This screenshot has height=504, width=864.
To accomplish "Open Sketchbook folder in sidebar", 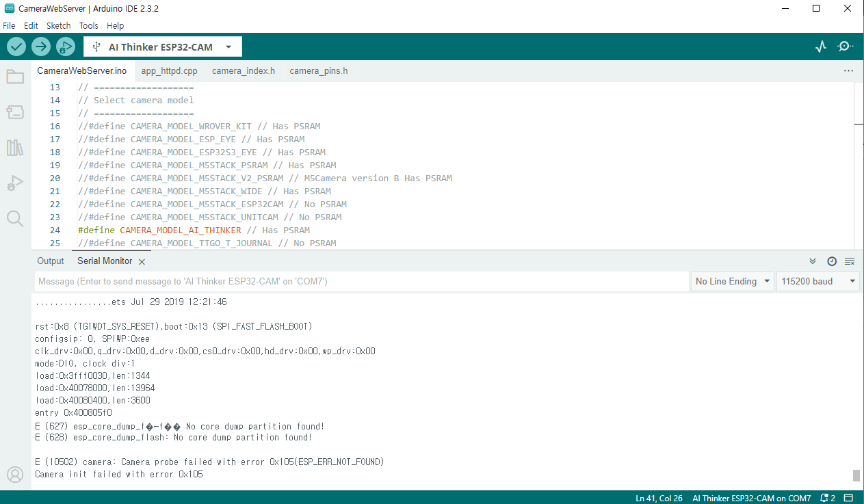I will tap(15, 77).
